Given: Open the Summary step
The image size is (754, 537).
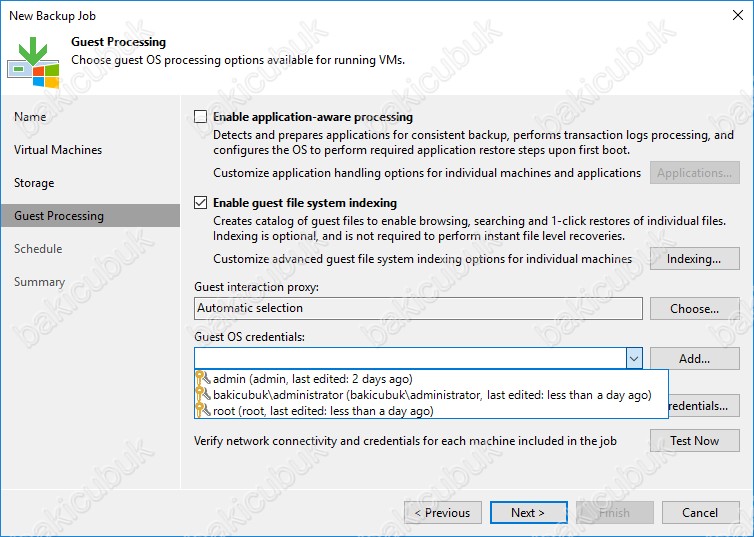Looking at the screenshot, I should coord(39,282).
